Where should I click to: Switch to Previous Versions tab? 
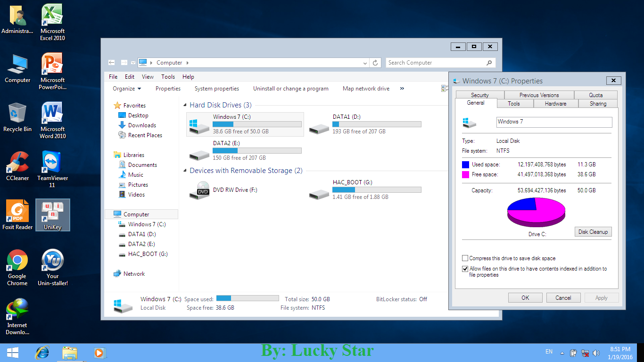coord(539,95)
